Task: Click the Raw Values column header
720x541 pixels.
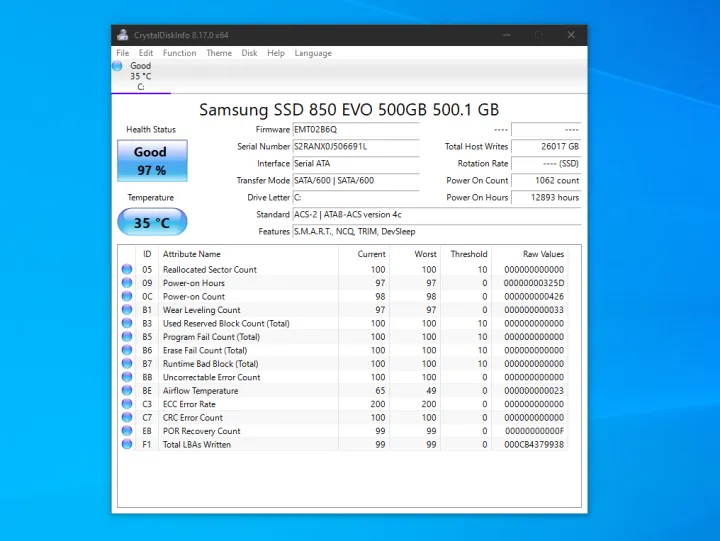Action: (543, 254)
